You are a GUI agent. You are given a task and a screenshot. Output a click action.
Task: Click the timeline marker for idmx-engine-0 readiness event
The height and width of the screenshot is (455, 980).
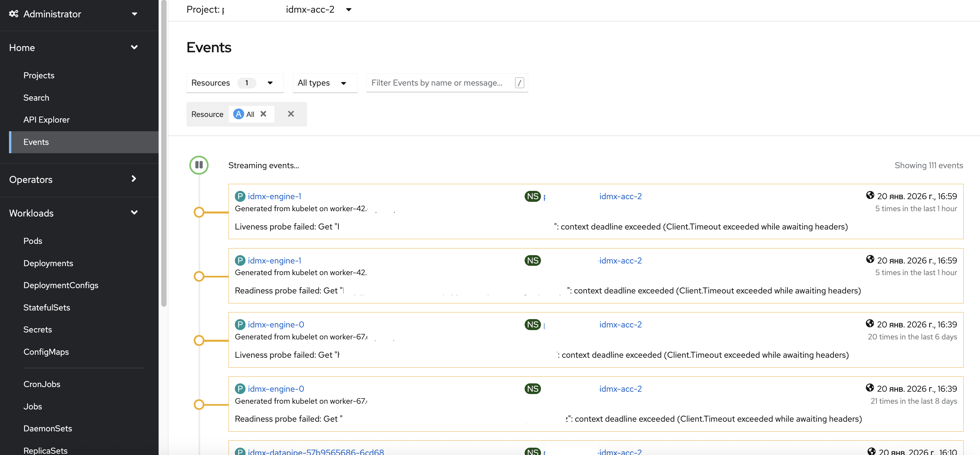[199, 404]
